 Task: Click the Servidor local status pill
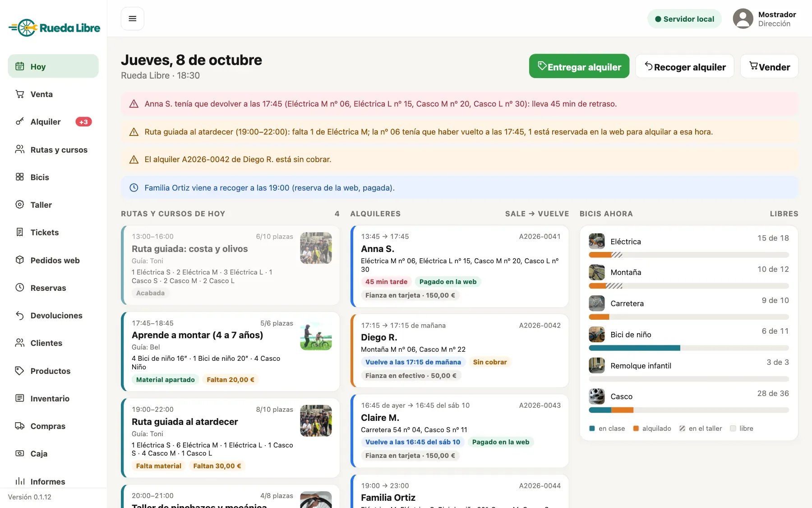(x=684, y=19)
